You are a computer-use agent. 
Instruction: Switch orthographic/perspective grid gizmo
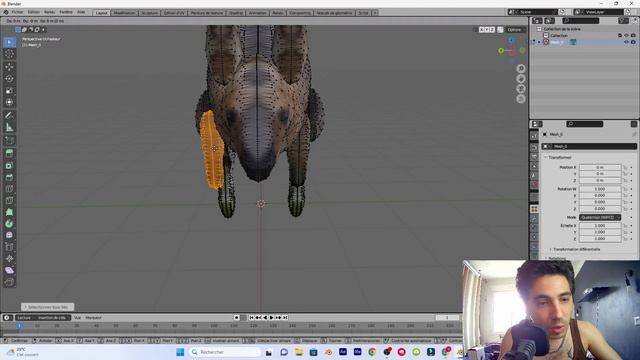(x=521, y=99)
